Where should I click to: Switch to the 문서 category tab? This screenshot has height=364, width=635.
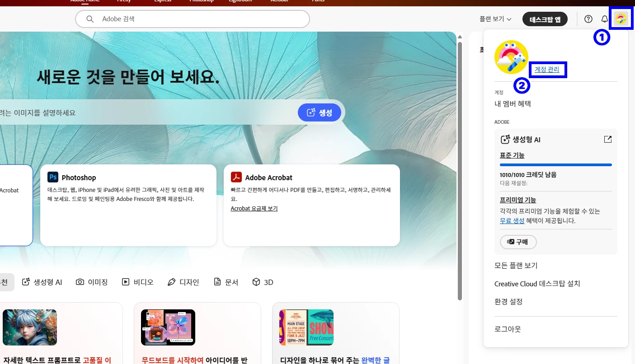pos(226,282)
